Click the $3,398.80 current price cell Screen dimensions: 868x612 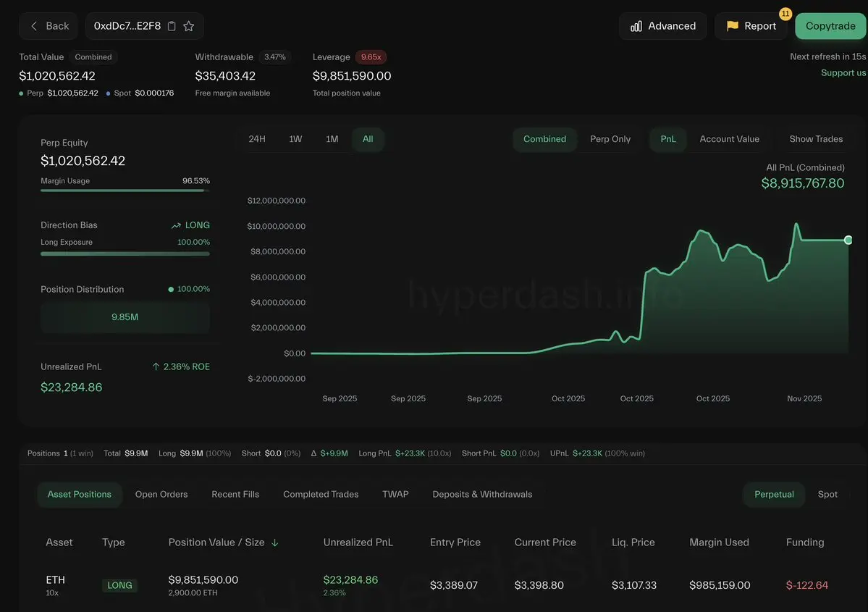coord(539,585)
